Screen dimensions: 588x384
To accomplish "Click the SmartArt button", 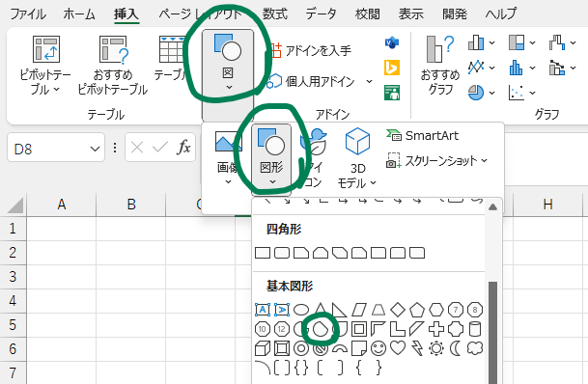I will point(423,136).
